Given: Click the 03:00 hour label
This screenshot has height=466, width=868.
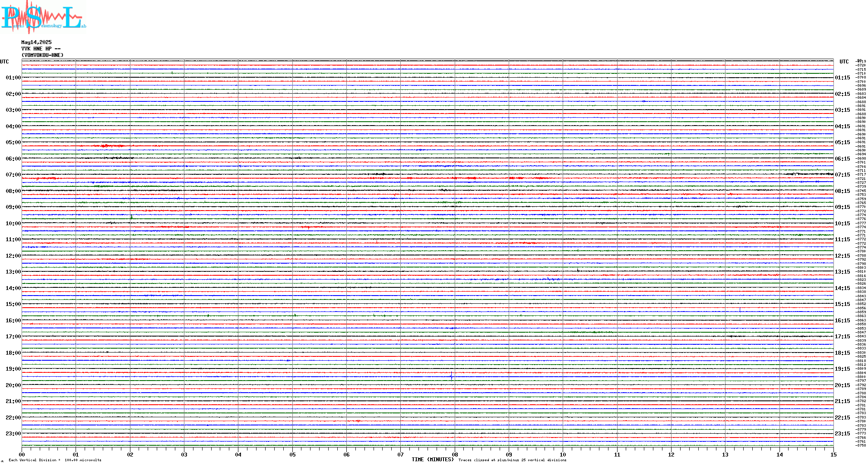Looking at the screenshot, I should [x=13, y=110].
